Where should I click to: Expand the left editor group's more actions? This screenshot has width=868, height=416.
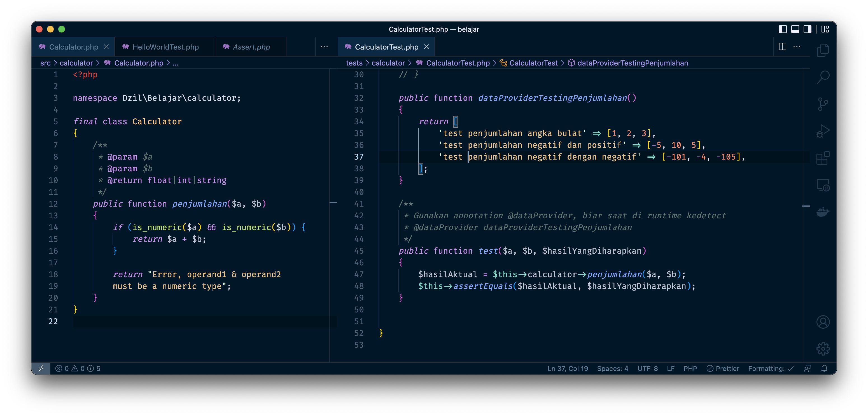pyautogui.click(x=324, y=47)
